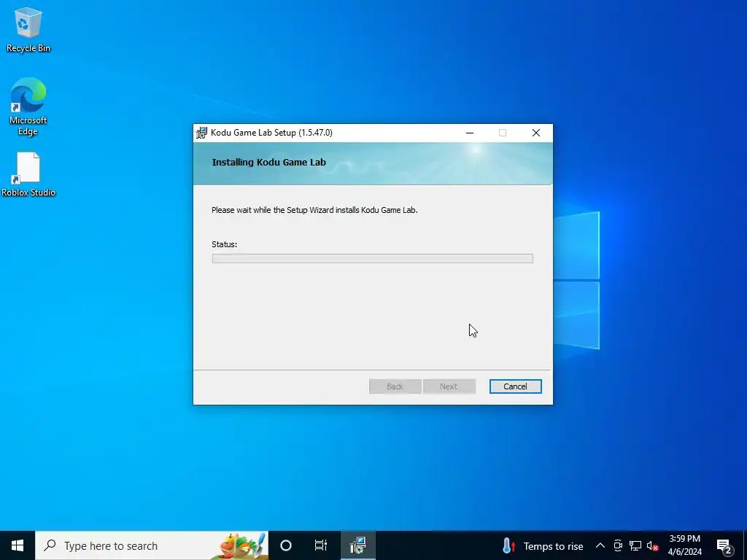Click the disabled Next button
747x560 pixels.
click(x=449, y=386)
